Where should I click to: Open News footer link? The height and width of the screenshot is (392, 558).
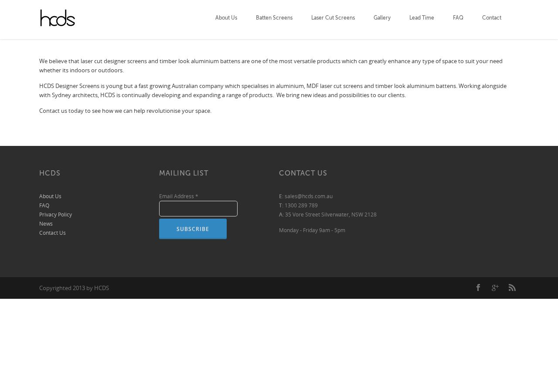tap(46, 224)
